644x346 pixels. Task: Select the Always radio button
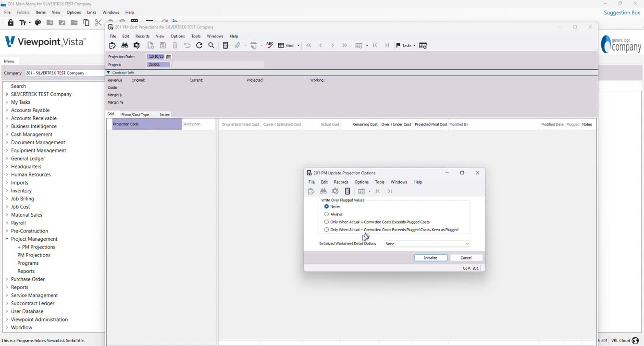coord(327,214)
